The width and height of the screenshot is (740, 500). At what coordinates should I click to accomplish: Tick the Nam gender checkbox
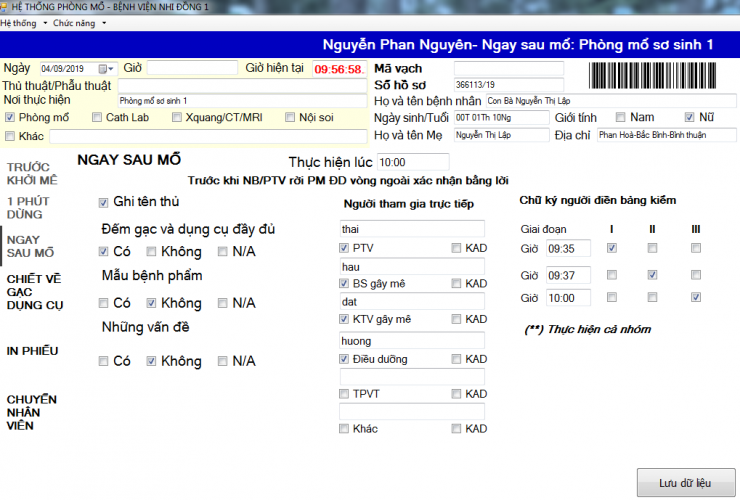tap(620, 118)
